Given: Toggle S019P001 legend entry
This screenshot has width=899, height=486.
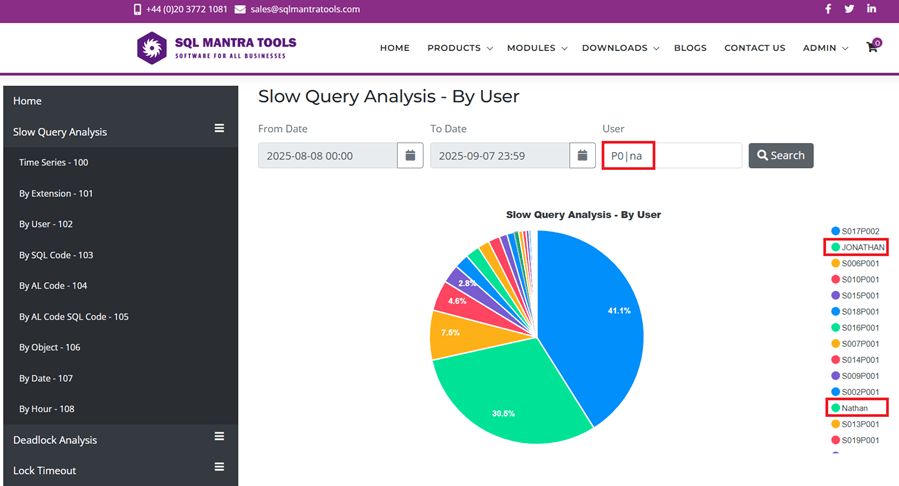Looking at the screenshot, I should pyautogui.click(x=855, y=440).
